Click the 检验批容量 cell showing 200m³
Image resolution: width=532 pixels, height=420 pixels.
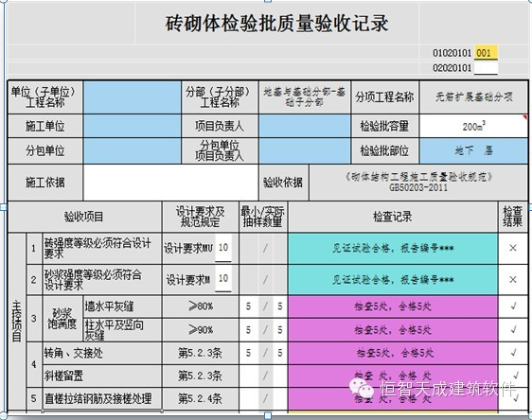(473, 126)
